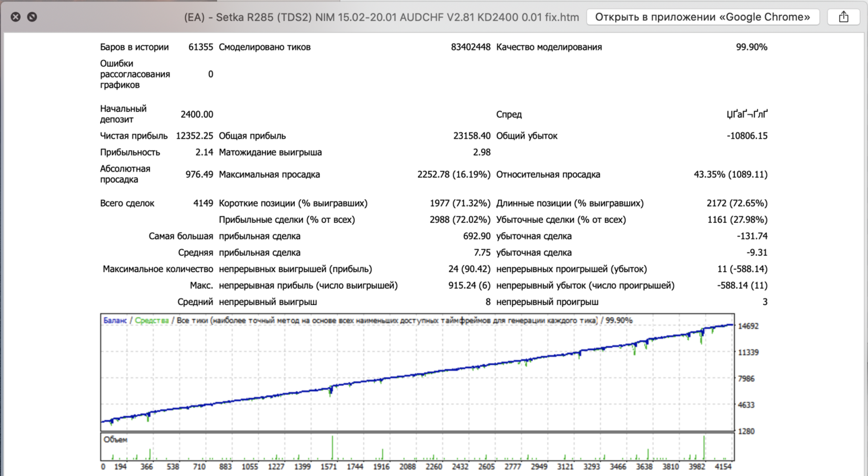Screen dimensions: 868x476
Task: Select the bars in history value 61355
Action: pyautogui.click(x=201, y=47)
